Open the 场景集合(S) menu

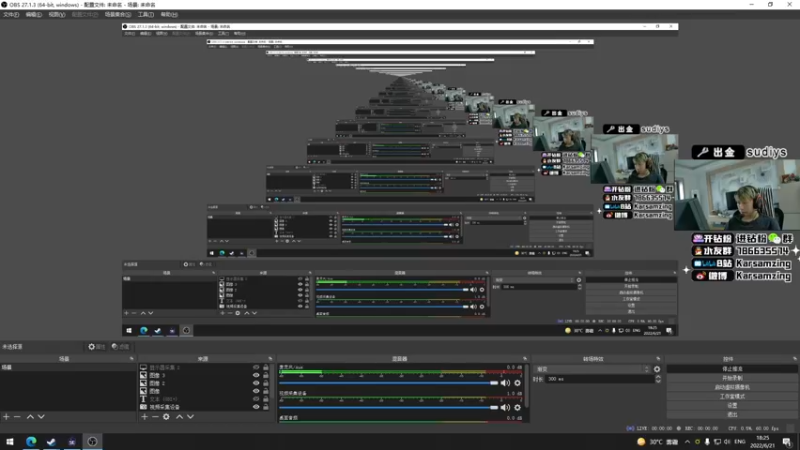tap(118, 15)
